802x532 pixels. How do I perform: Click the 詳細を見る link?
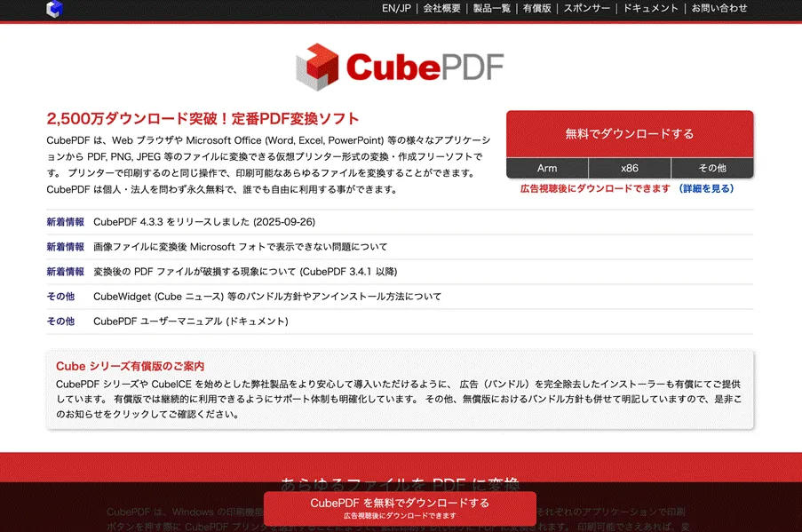(706, 188)
